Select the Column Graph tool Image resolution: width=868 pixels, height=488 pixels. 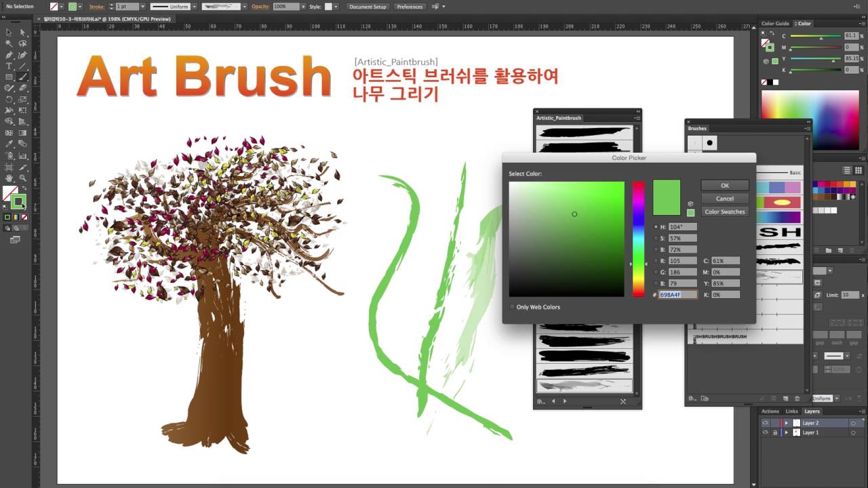pyautogui.click(x=22, y=155)
